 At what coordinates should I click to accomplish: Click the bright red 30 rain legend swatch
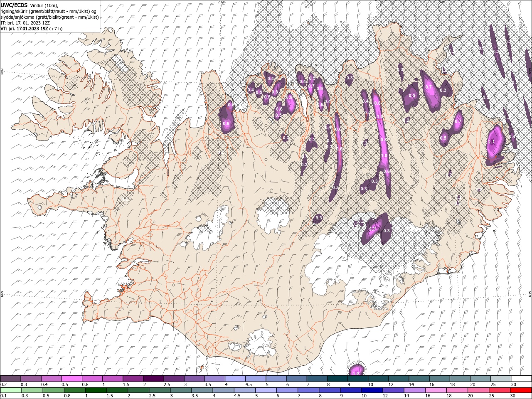tap(520, 390)
